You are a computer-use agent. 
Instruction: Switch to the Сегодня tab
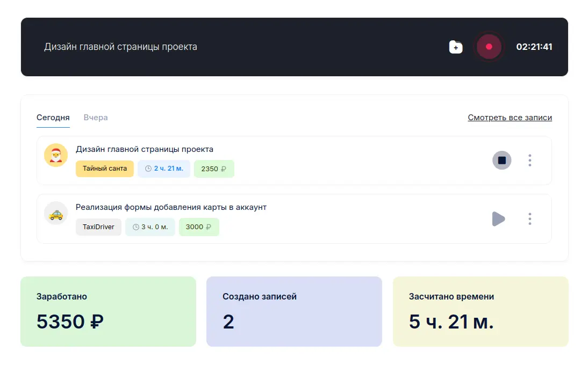click(x=53, y=118)
